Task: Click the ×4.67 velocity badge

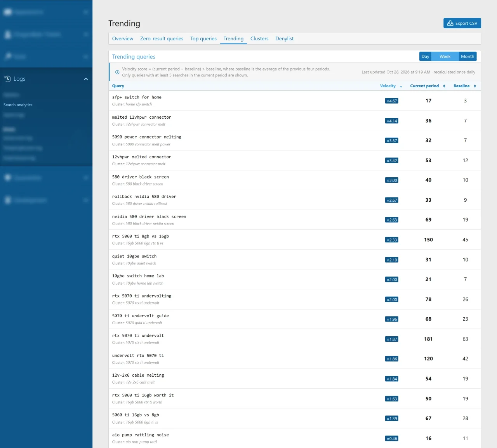Action: pyautogui.click(x=392, y=101)
